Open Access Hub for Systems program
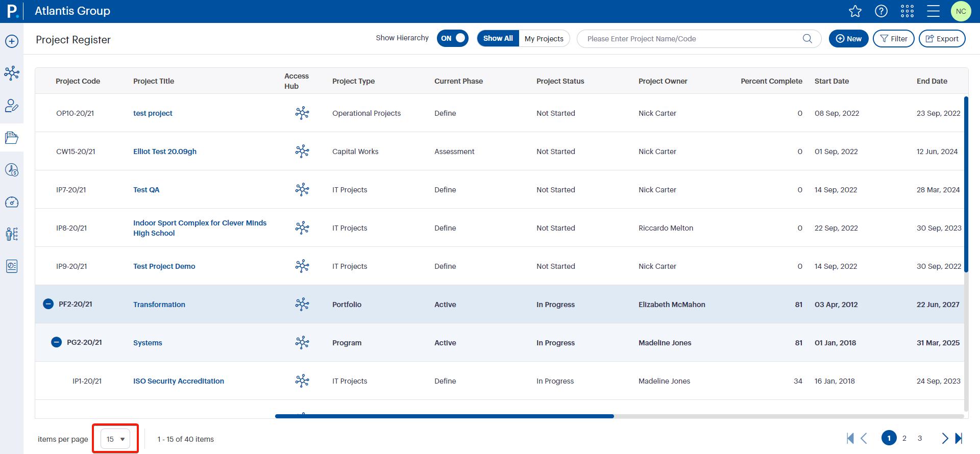The image size is (980, 454). [302, 342]
